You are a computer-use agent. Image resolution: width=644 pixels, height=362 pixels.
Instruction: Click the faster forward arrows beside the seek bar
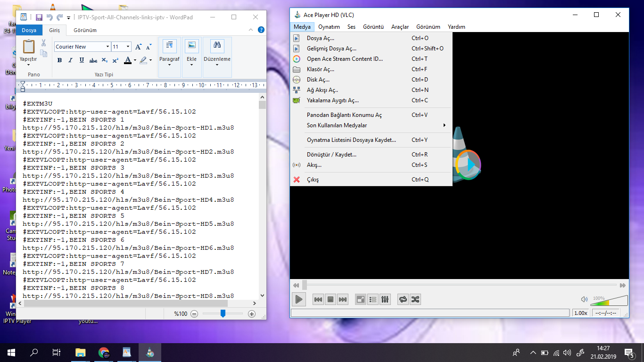pyautogui.click(x=623, y=285)
